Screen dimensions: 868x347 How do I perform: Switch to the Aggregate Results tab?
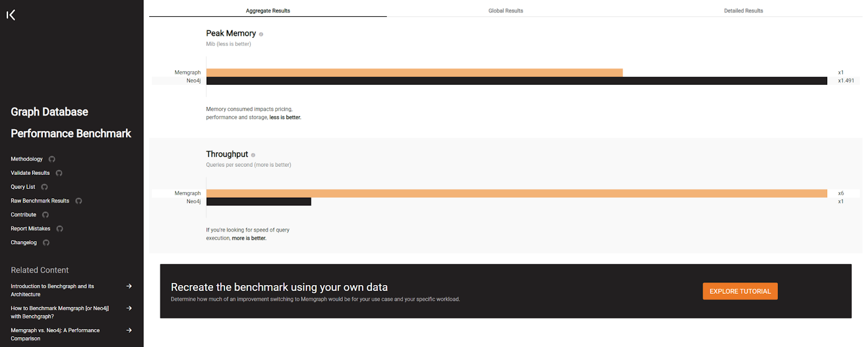(x=268, y=10)
